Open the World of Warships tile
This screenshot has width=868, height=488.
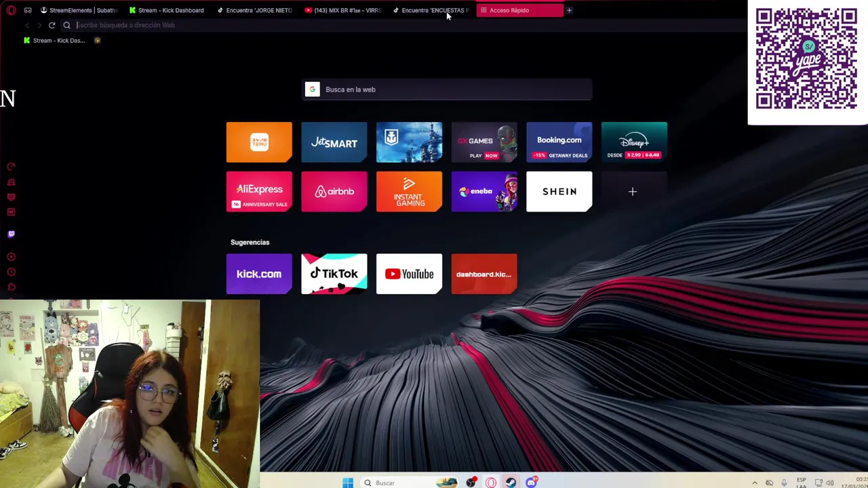pos(409,142)
